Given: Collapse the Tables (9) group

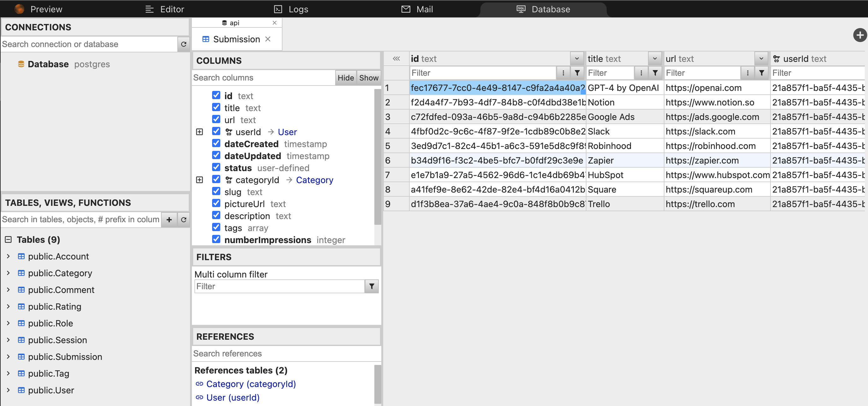Looking at the screenshot, I should coord(9,240).
